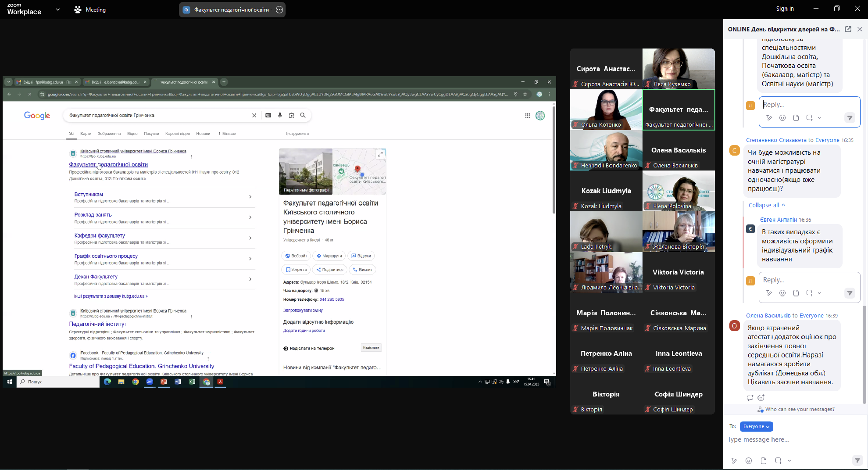The image size is (868, 470).
Task: Click Sign in button
Action: [785, 9]
